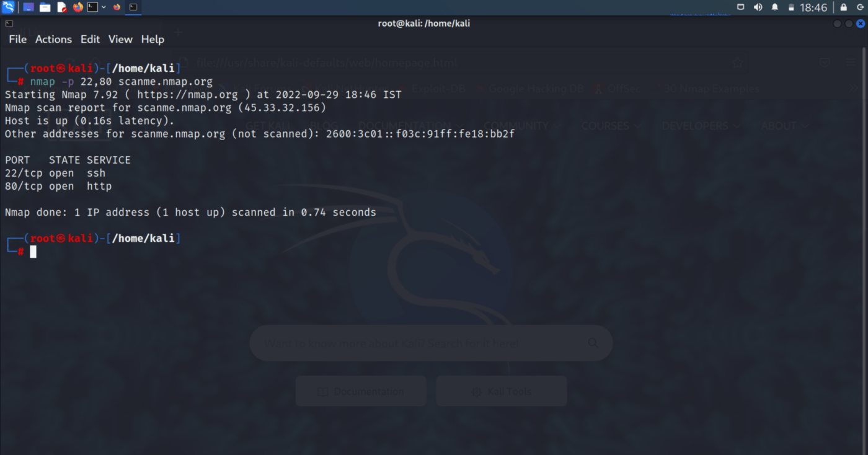Select the active terminal taskbar button
Image resolution: width=868 pixels, height=455 pixels.
pyautogui.click(x=133, y=7)
